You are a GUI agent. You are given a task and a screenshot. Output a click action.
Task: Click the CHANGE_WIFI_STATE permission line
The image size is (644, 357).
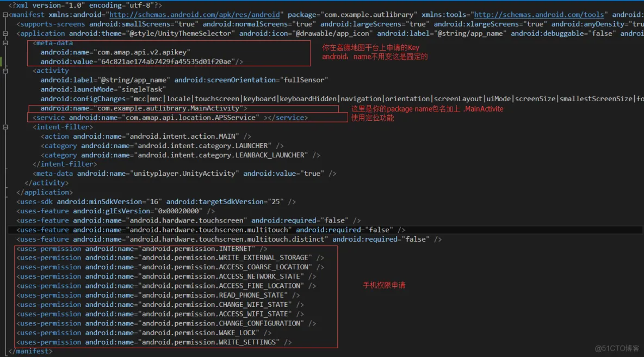pos(160,305)
